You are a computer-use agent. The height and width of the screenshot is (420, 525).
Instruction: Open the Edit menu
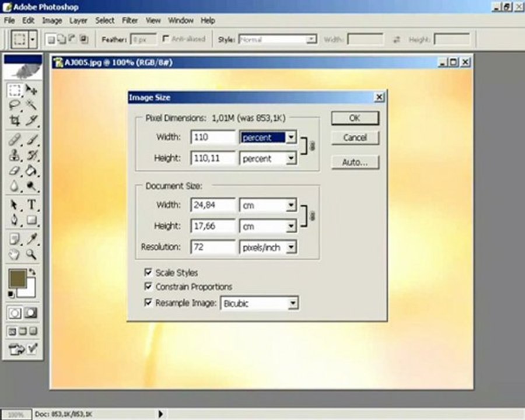point(28,20)
